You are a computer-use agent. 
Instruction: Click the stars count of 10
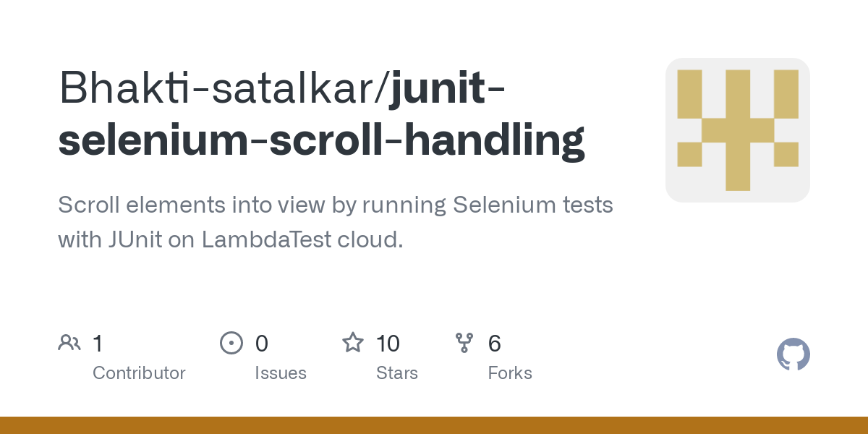(x=388, y=344)
